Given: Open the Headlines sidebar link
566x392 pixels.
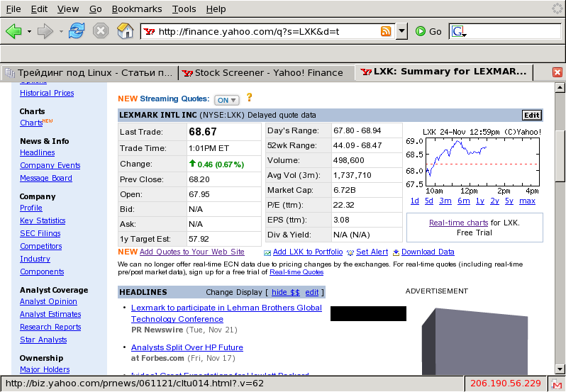Looking at the screenshot, I should pos(37,152).
